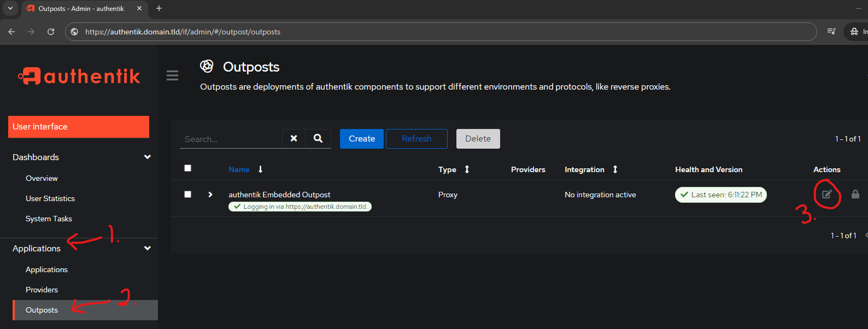Click the Last seen health status badge

pos(721,195)
